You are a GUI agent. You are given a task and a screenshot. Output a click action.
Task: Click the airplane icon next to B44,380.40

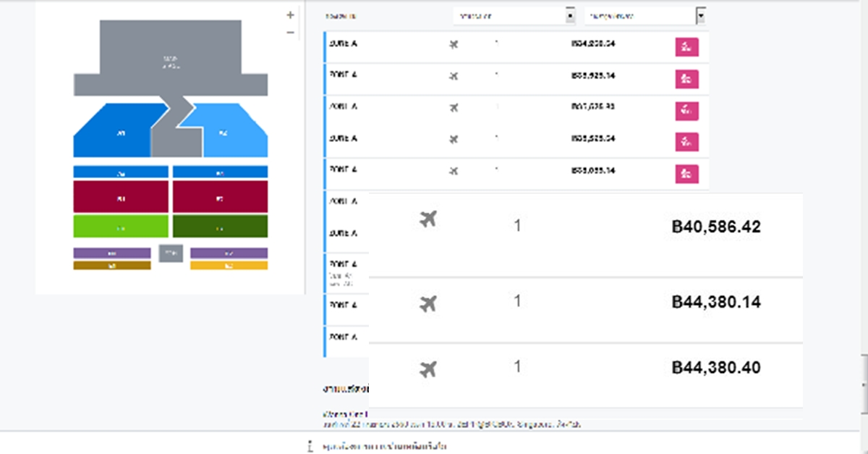pyautogui.click(x=428, y=369)
